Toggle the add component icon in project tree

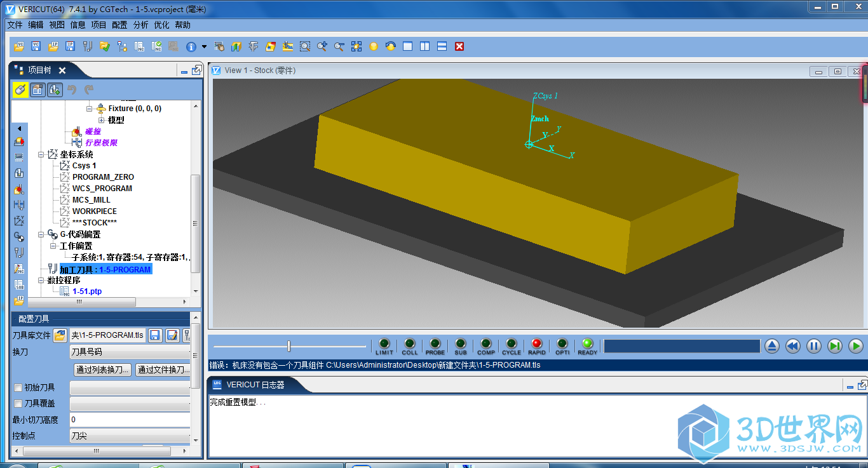(55, 90)
